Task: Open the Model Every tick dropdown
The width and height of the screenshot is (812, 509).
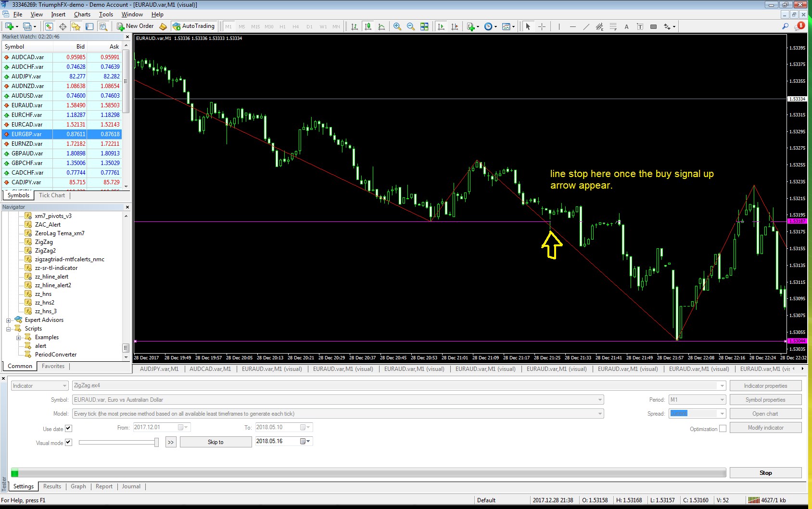Action: 338,414
